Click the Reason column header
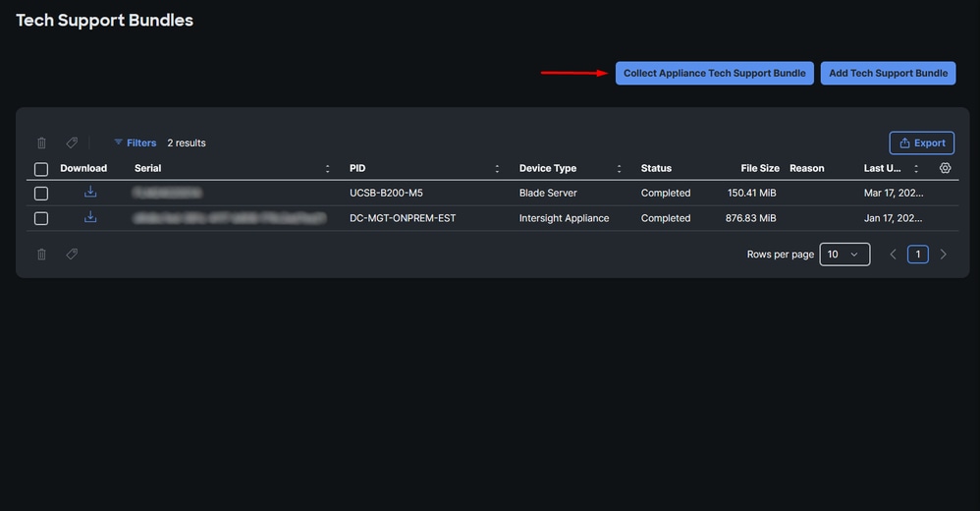 (x=807, y=168)
